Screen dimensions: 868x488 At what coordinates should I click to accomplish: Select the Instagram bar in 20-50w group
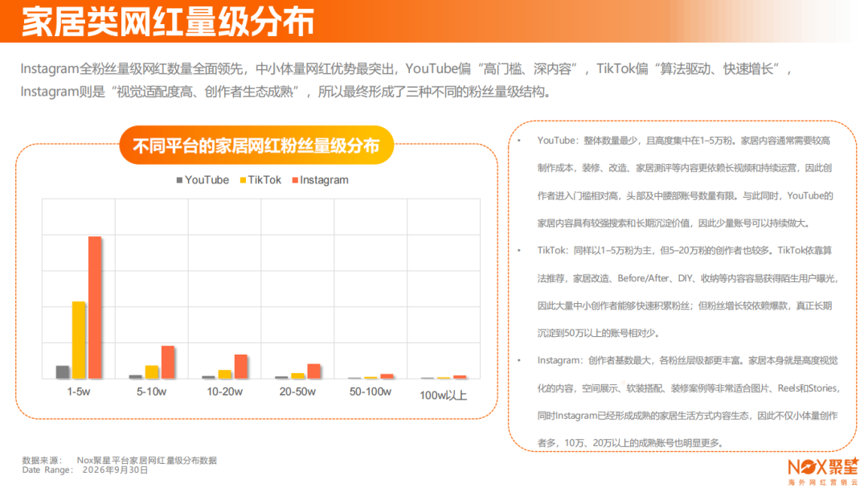(314, 371)
